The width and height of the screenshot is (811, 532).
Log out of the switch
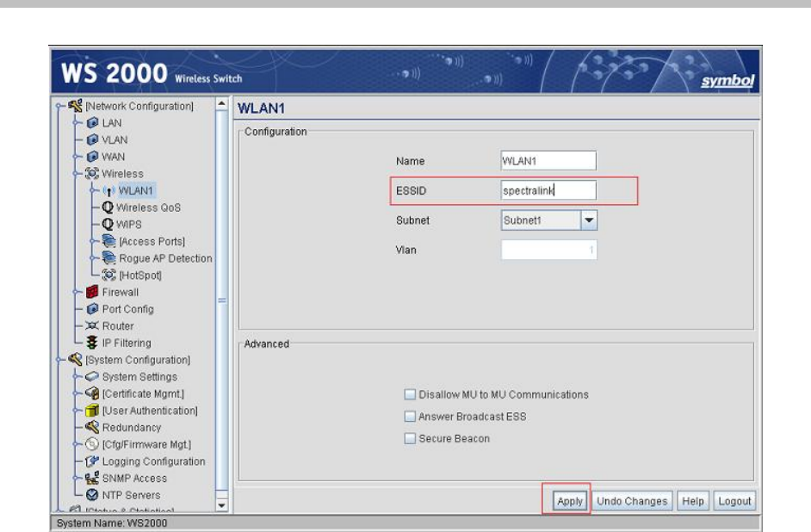tap(734, 501)
